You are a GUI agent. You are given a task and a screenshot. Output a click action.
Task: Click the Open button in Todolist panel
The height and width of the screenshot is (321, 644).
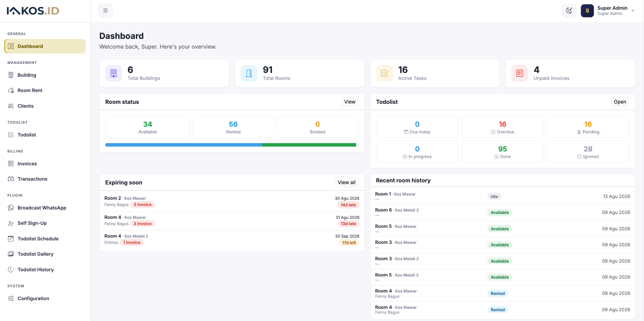coord(620,102)
